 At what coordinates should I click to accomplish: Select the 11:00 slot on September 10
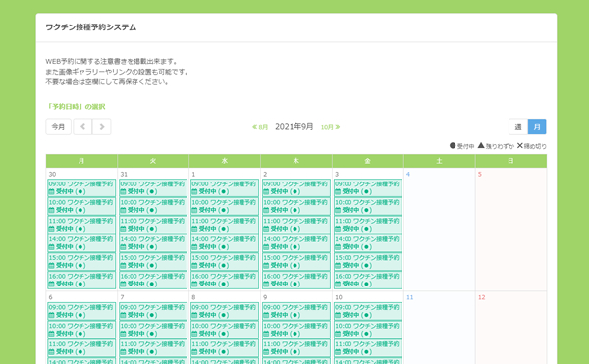(x=368, y=348)
